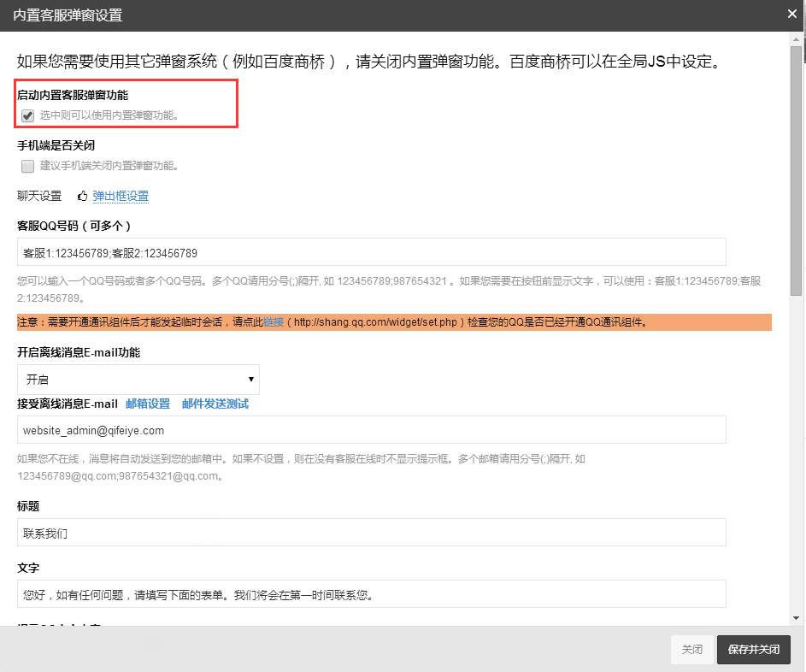Click the 链接 link in the orange notice
The height and width of the screenshot is (672, 806).
point(273,322)
